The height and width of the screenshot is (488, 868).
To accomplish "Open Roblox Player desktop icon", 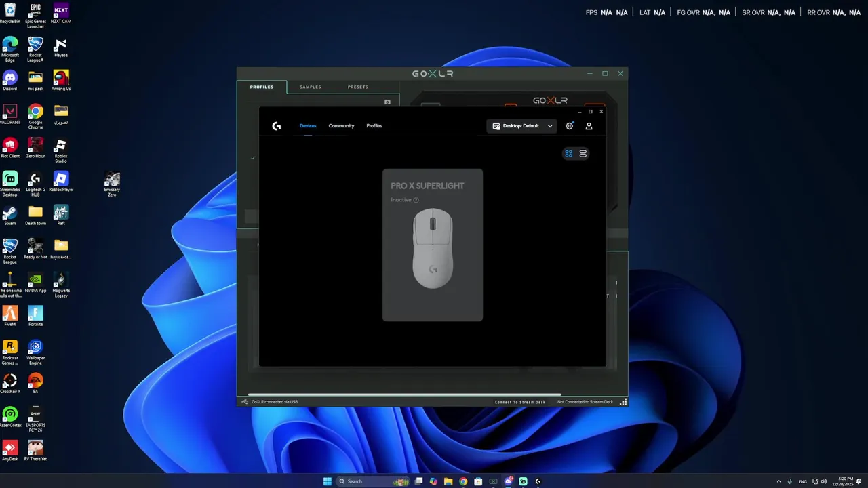I will pyautogui.click(x=61, y=182).
